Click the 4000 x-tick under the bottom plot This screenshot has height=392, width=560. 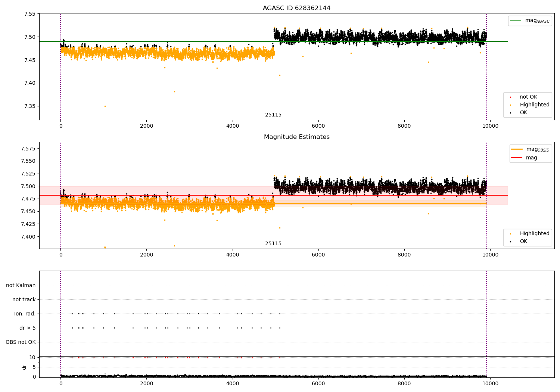(233, 383)
